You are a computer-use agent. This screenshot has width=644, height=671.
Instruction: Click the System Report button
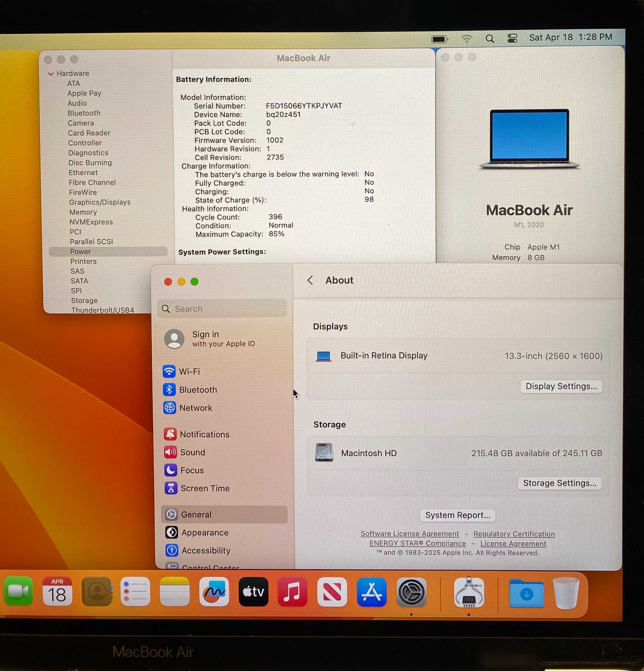tap(458, 515)
